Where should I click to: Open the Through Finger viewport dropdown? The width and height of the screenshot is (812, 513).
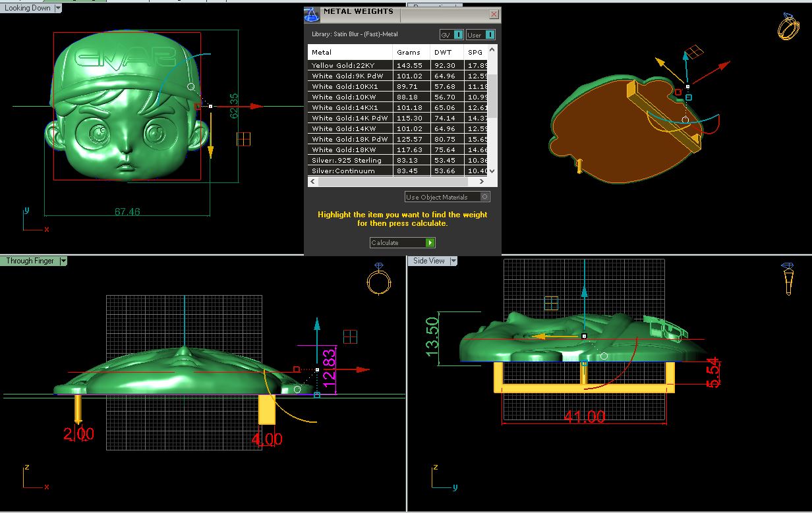[63, 261]
